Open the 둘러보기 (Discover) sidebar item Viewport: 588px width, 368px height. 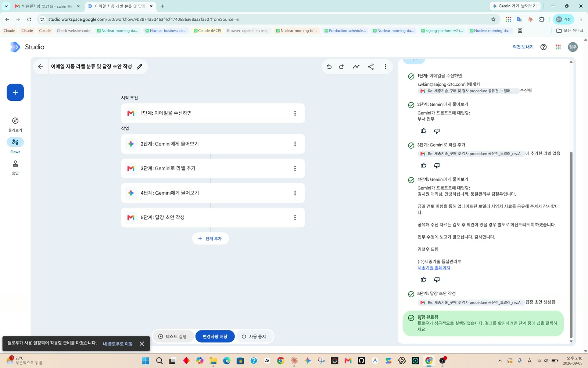(15, 125)
